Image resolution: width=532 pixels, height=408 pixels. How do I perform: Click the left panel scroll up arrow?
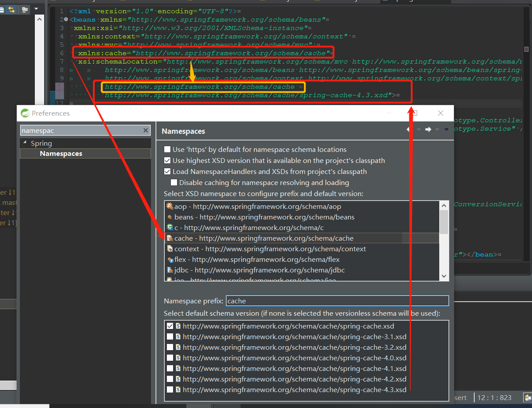click(x=39, y=19)
